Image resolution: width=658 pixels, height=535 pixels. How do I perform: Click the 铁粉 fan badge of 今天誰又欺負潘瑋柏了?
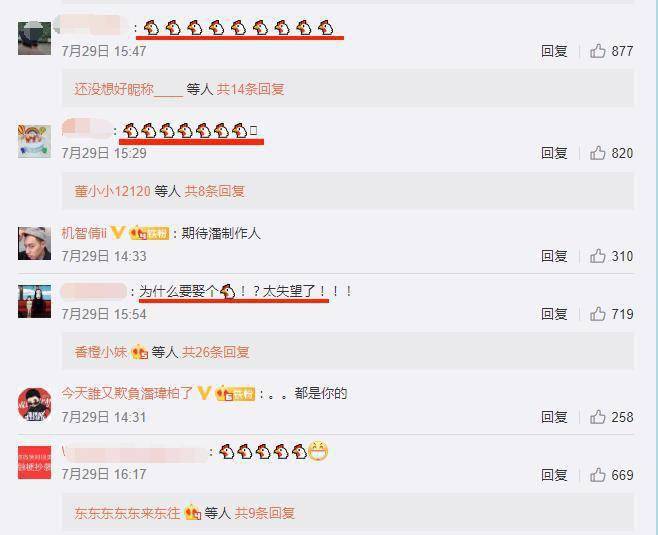[235, 394]
